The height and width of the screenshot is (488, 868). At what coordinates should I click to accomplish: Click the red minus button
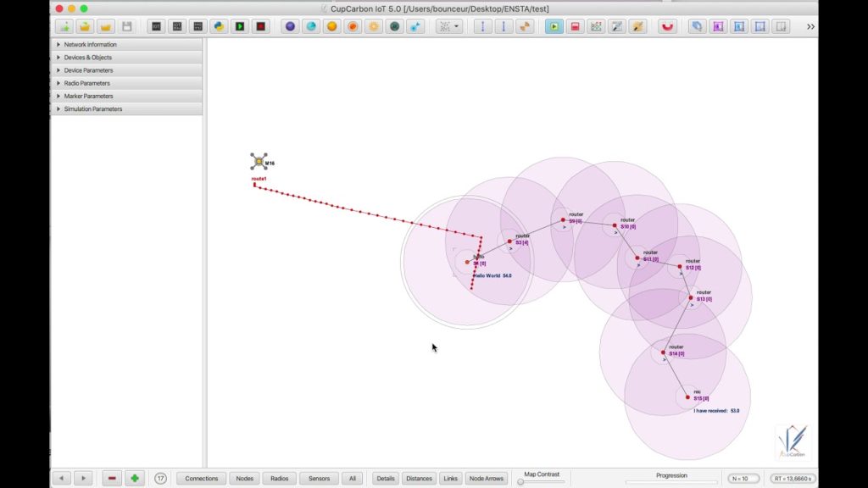112,478
